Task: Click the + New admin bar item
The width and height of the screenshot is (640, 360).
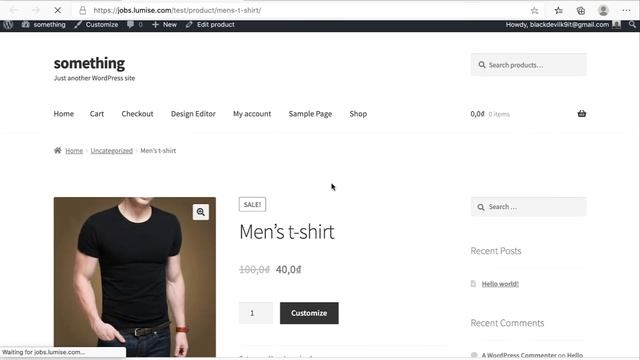Action: pos(164,24)
